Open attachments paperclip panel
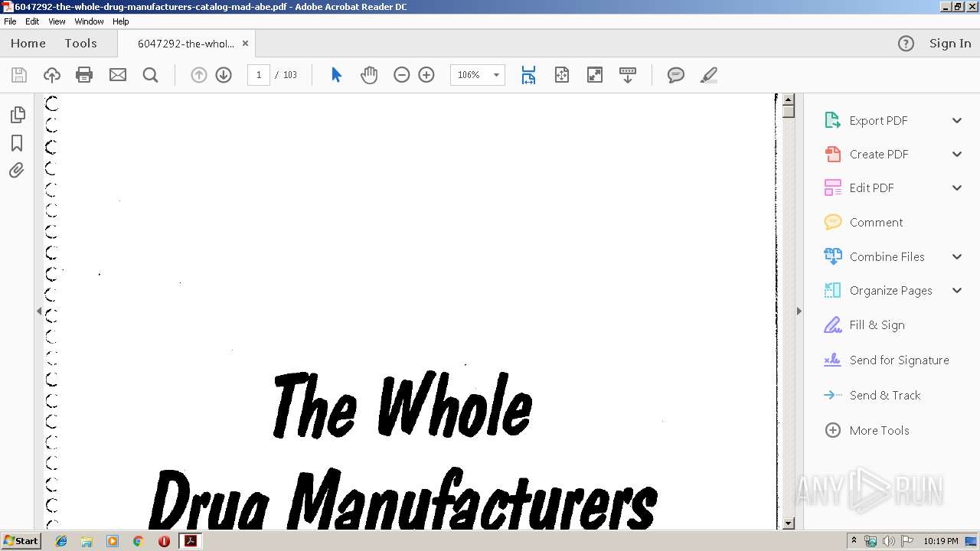 pyautogui.click(x=17, y=171)
